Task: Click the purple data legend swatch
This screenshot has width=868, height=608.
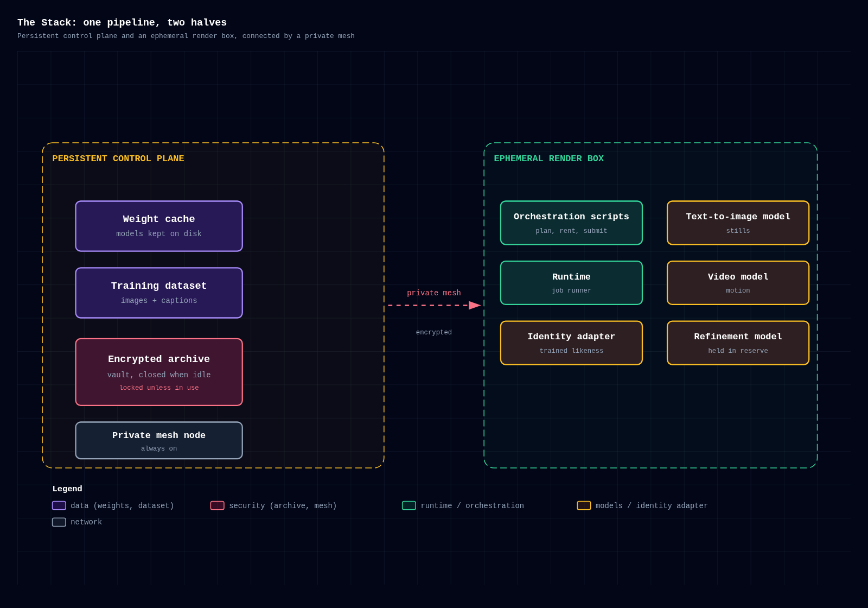Action: [x=59, y=505]
